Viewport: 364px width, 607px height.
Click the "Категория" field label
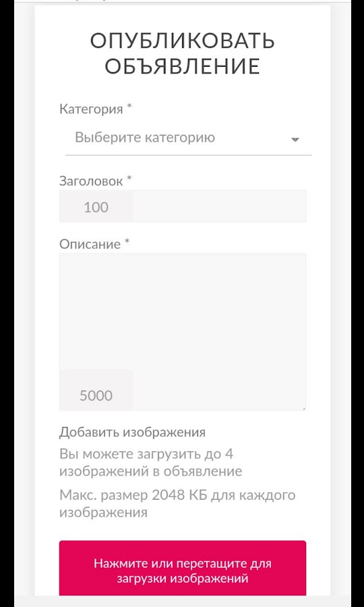[91, 109]
